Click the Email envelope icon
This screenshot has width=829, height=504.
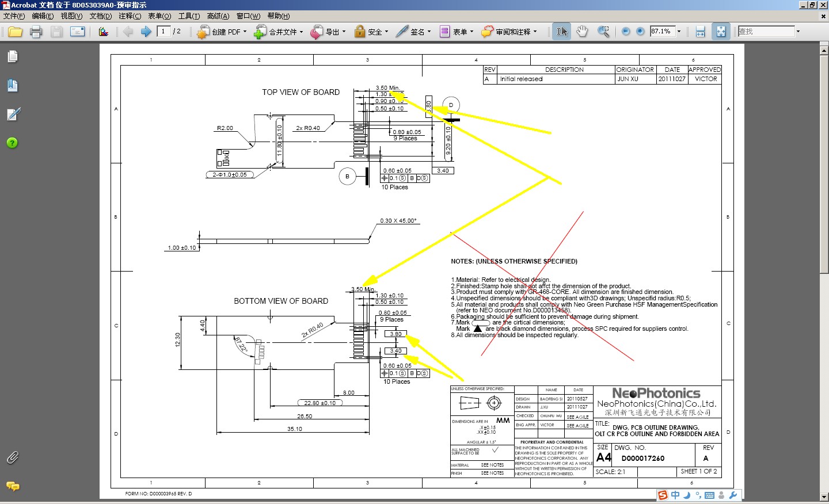click(77, 32)
